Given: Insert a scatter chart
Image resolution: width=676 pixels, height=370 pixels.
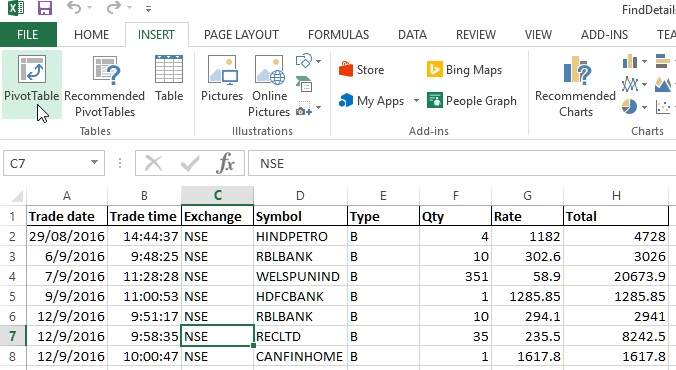Looking at the screenshot, I should pos(663,107).
